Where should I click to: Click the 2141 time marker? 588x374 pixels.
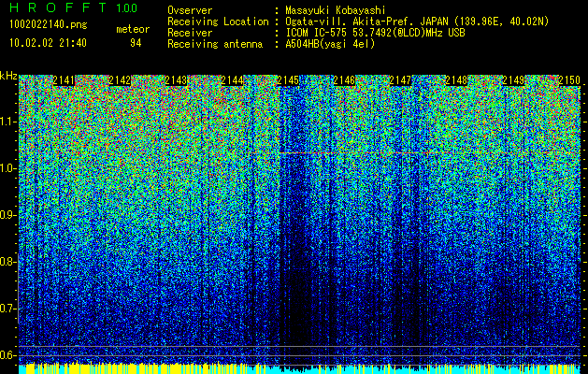pos(64,80)
